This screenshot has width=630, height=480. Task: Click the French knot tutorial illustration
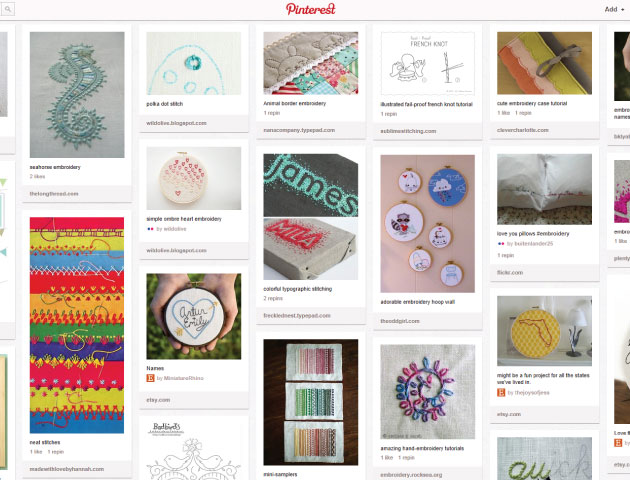pyautogui.click(x=428, y=63)
